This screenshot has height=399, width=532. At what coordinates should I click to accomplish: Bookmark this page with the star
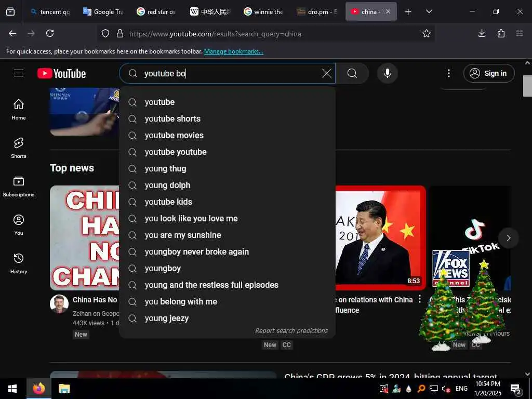[x=426, y=33]
